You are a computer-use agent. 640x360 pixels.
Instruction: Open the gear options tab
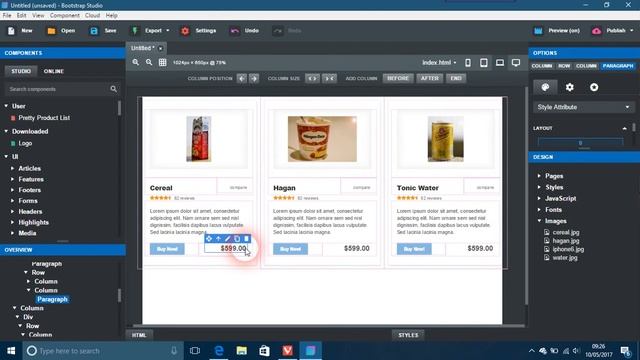tap(569, 87)
